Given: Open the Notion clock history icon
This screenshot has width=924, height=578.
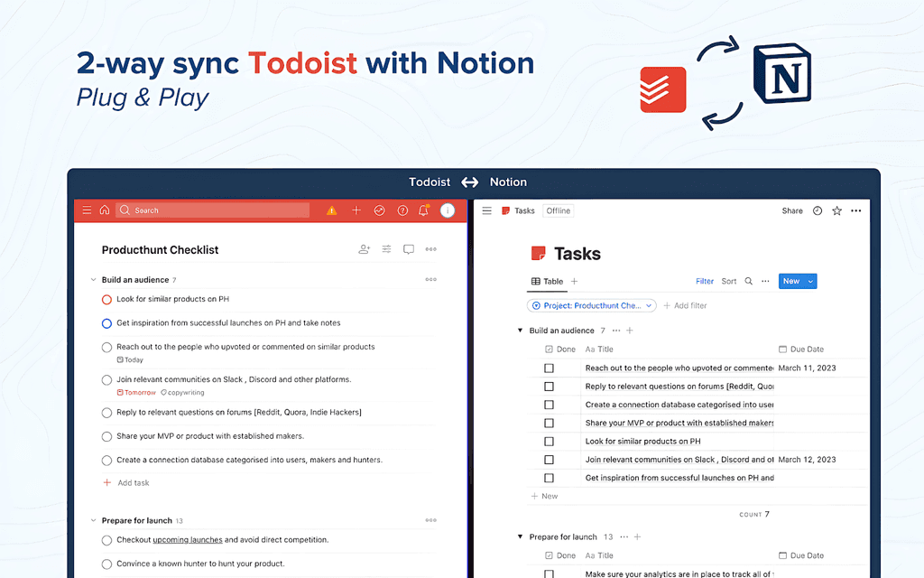Looking at the screenshot, I should (817, 210).
